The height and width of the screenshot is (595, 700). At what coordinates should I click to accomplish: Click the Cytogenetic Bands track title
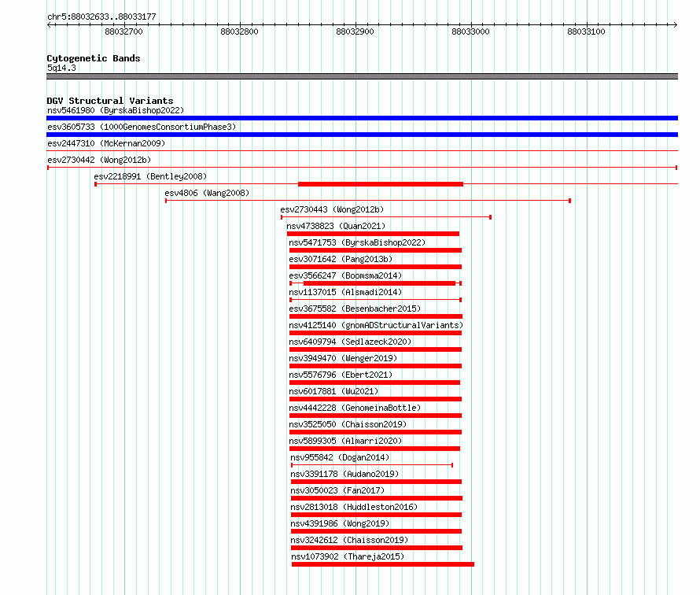coord(94,58)
